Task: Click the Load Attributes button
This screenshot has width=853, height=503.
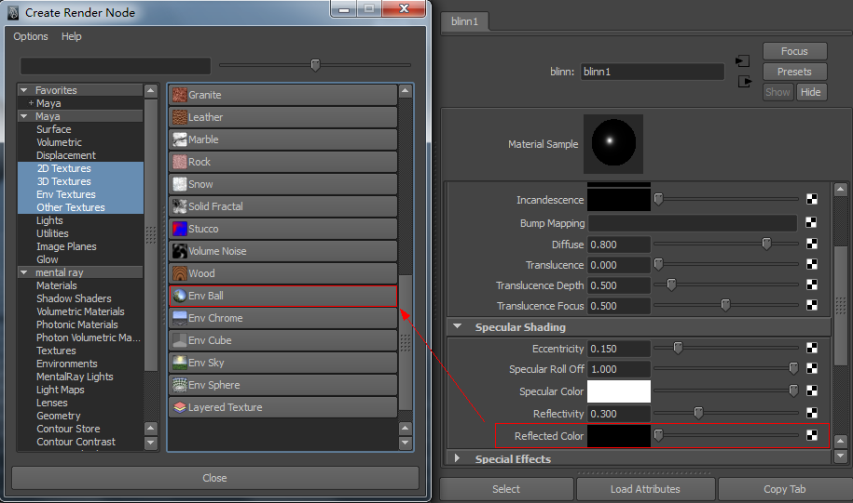Action: click(x=645, y=489)
